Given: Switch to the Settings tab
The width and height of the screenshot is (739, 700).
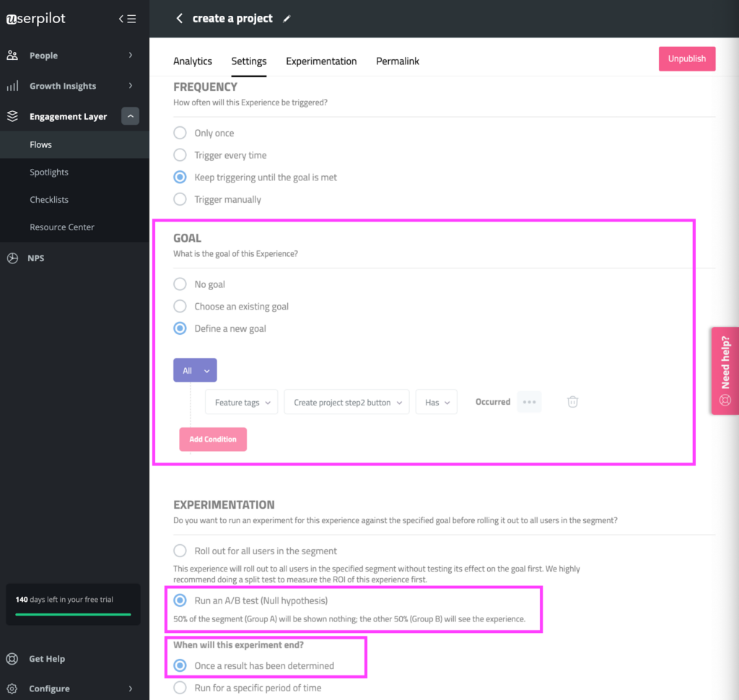Looking at the screenshot, I should coord(249,61).
